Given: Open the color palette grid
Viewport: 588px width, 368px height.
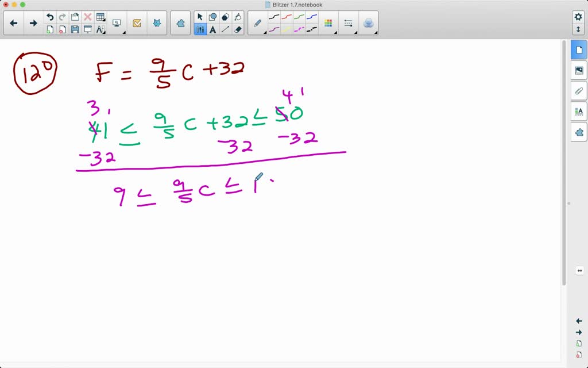Looking at the screenshot, I should coord(328,23).
